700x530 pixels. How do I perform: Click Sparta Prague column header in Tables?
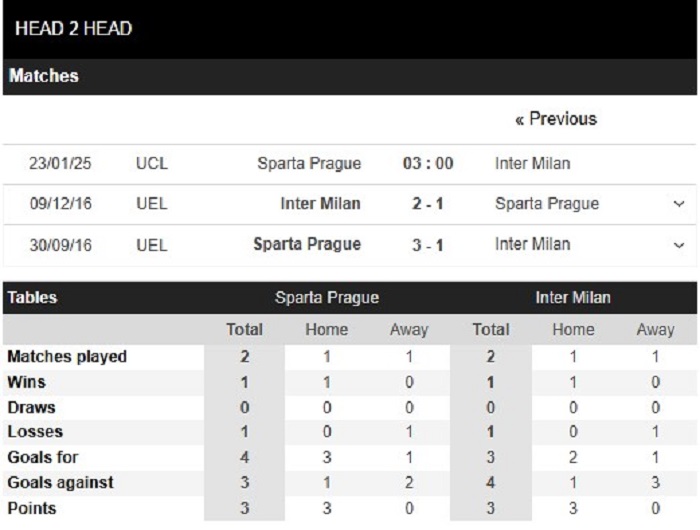coord(327,298)
